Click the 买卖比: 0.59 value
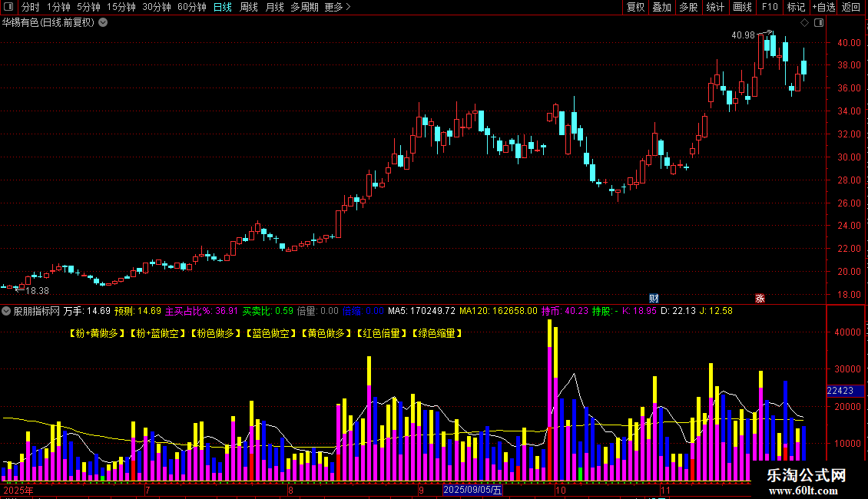The width and height of the screenshot is (868, 499). (x=268, y=311)
